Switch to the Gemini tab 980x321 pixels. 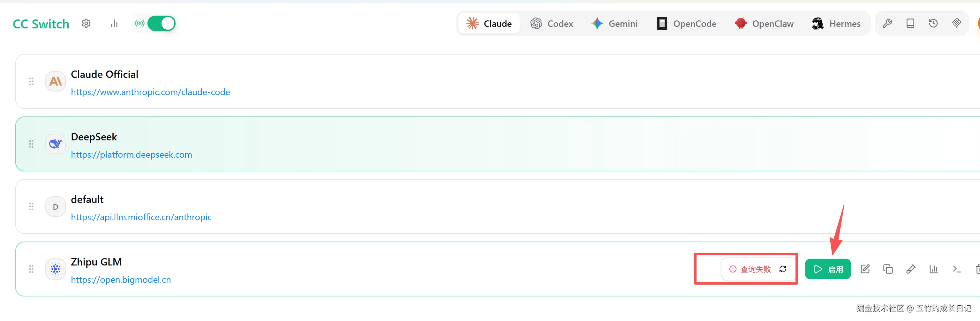(x=614, y=24)
